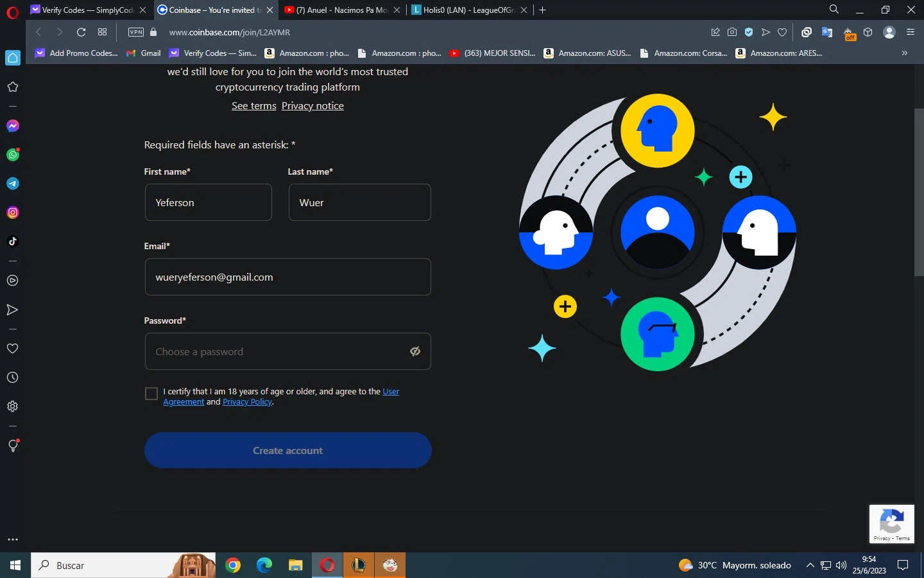Click the Create account button
924x578 pixels.
(x=288, y=450)
